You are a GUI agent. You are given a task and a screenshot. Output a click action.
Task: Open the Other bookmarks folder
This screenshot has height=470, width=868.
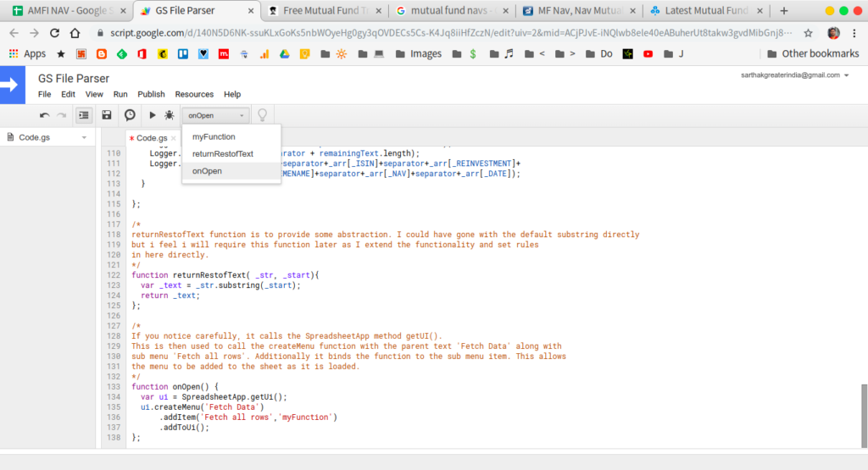(813, 53)
